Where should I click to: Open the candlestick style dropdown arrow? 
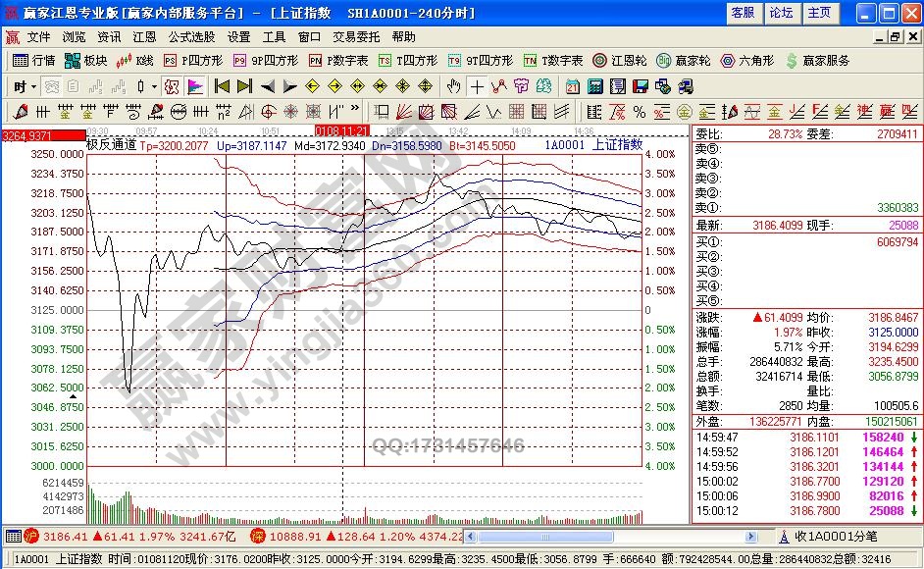[154, 86]
